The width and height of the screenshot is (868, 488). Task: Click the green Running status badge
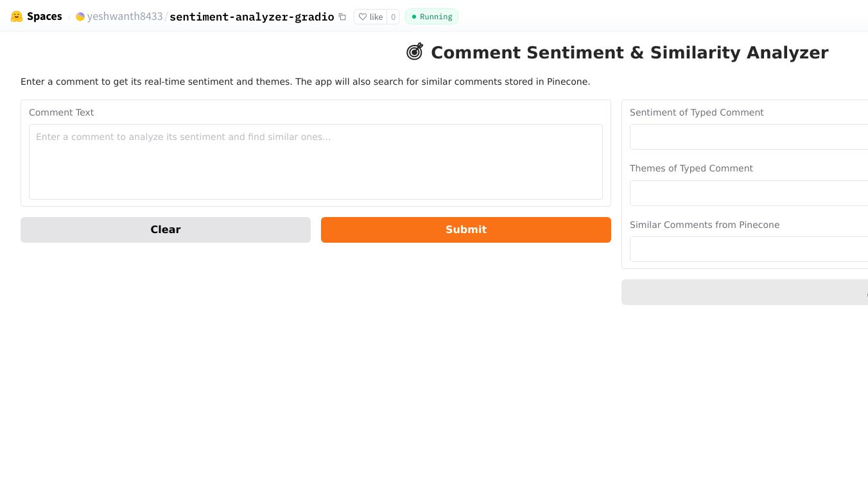point(431,17)
